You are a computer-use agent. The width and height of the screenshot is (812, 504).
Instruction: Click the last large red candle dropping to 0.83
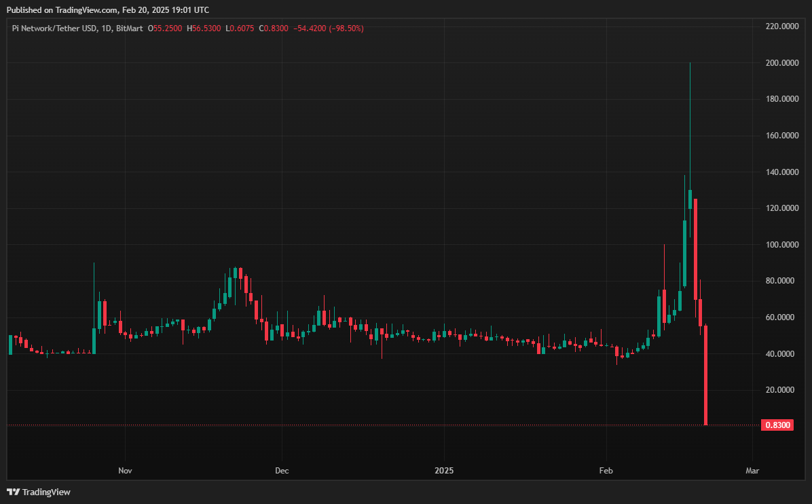(706, 375)
